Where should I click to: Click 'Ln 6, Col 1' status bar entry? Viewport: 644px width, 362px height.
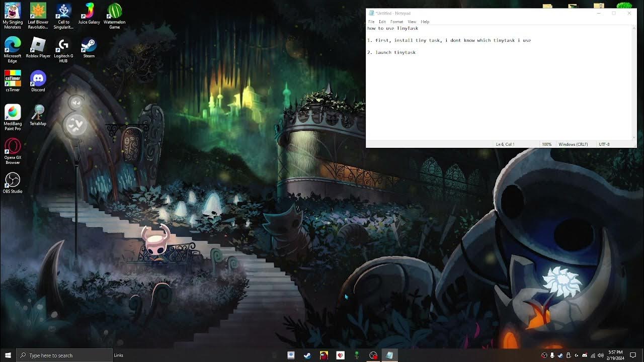[x=505, y=144]
